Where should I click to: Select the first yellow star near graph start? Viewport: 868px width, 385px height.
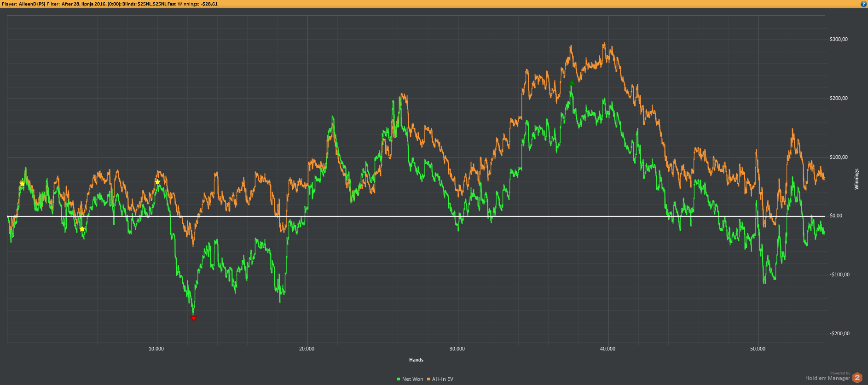pyautogui.click(x=22, y=184)
